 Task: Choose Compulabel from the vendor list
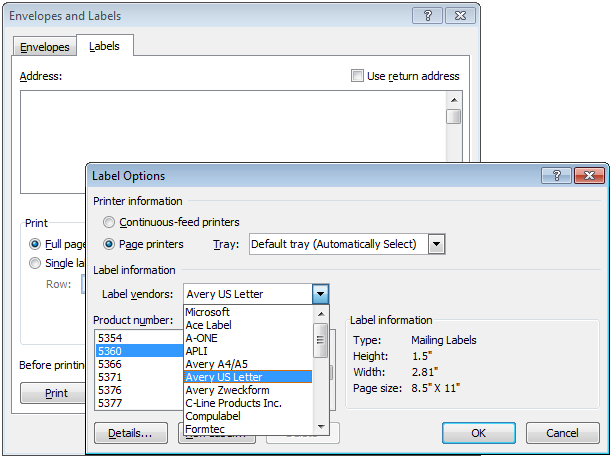248,416
